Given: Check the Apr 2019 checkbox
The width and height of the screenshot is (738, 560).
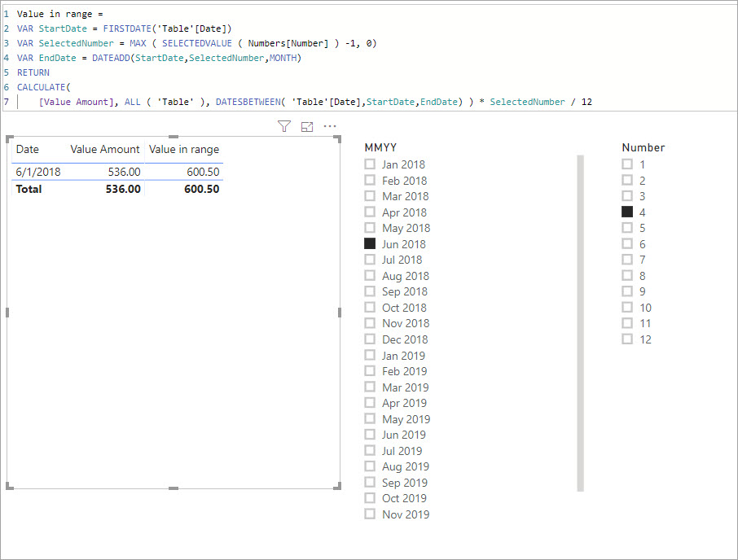Looking at the screenshot, I should click(370, 402).
